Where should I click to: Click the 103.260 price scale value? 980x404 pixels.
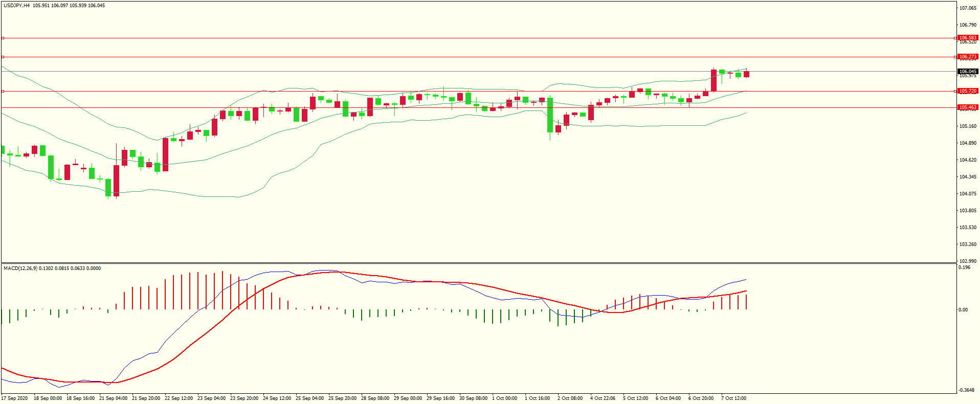(968, 244)
